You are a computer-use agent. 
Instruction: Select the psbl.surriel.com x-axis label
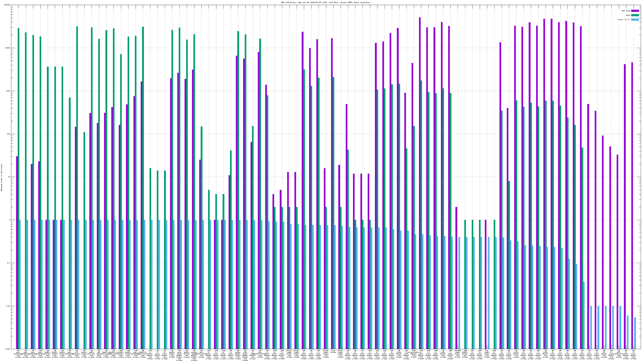click(92, 354)
